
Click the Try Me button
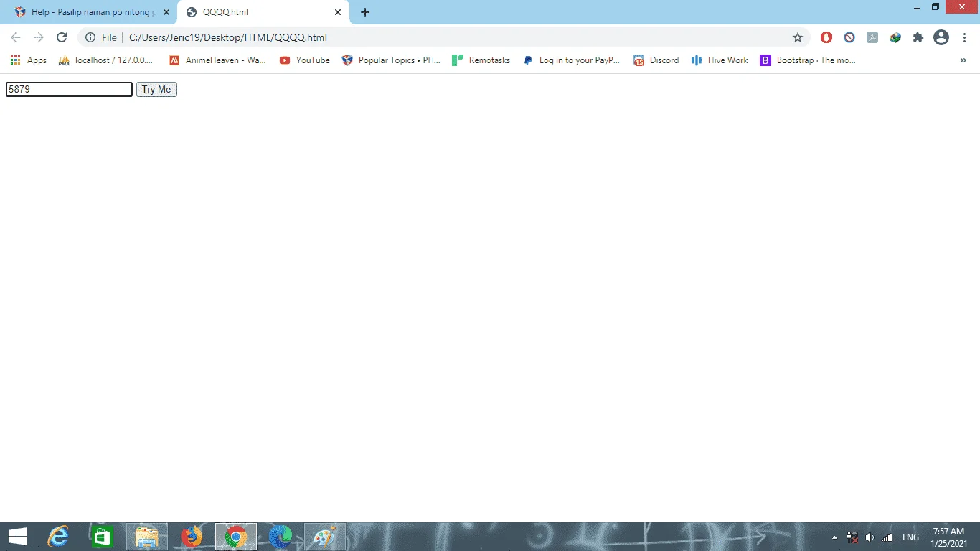pos(156,89)
